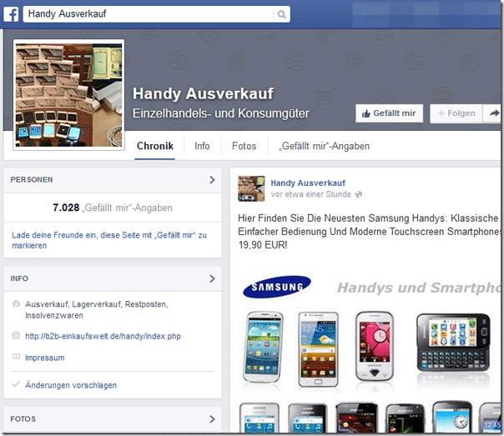Click the post author name Handy Ausverkauf
This screenshot has width=504, height=436.
[308, 183]
